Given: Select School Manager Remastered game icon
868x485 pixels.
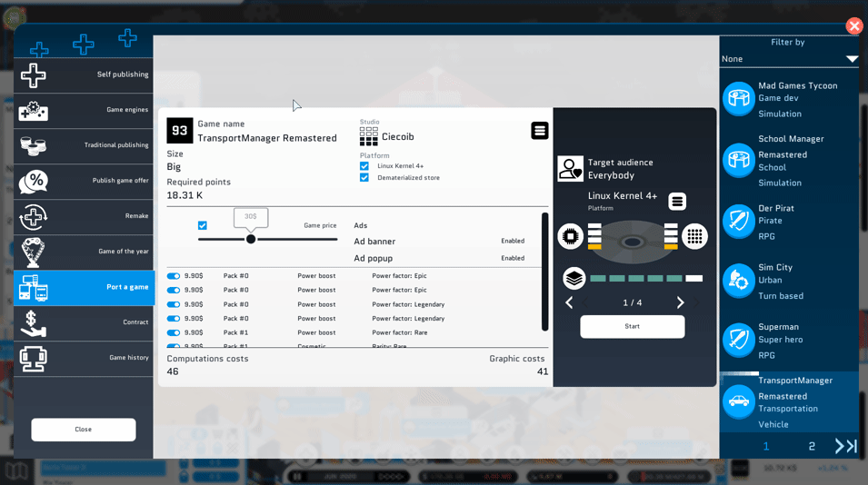Looking at the screenshot, I should 739,161.
